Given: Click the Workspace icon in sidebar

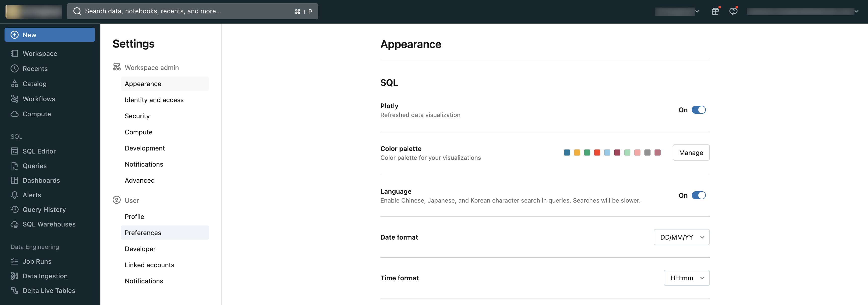Looking at the screenshot, I should (x=14, y=54).
